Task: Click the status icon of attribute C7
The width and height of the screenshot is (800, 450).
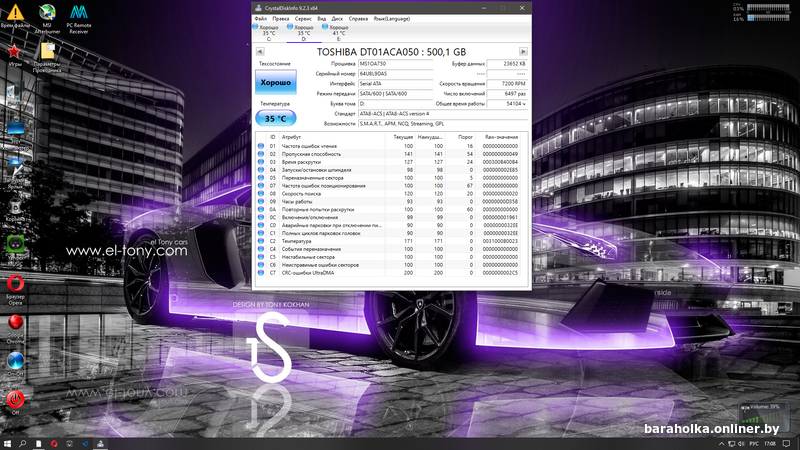Action: click(x=261, y=273)
